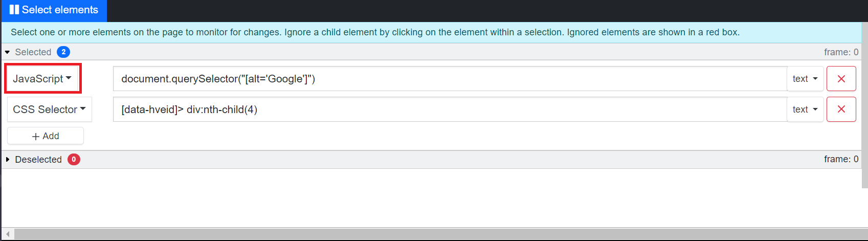Delete the data-hveid CSS selector row
868x241 pixels.
click(x=841, y=109)
